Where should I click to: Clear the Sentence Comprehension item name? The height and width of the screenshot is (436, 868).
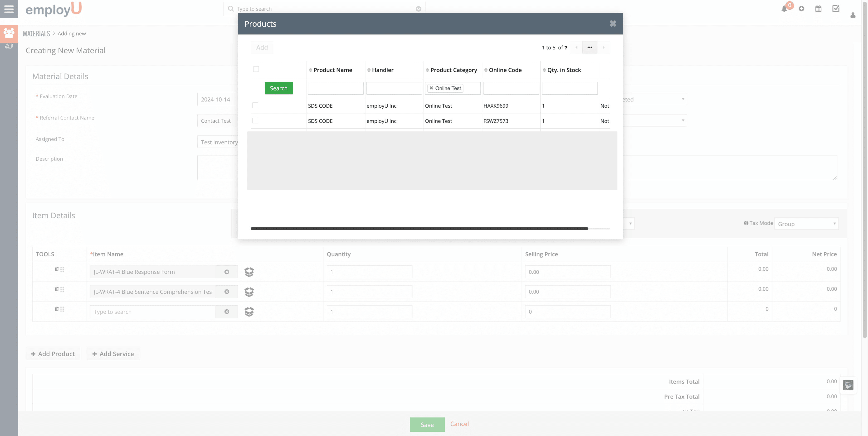tap(227, 292)
